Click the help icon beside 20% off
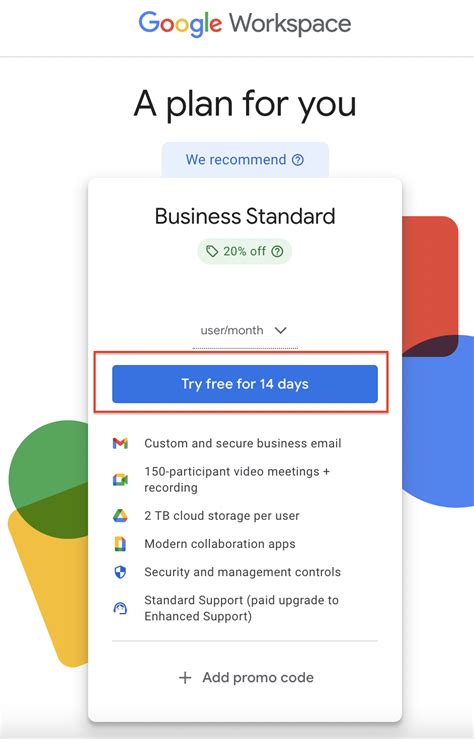474x739 pixels. coord(278,251)
